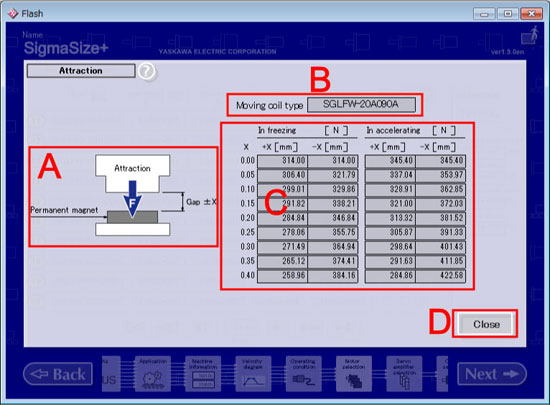Select freezing -X value 374.41
The image size is (550, 405).
click(x=333, y=262)
